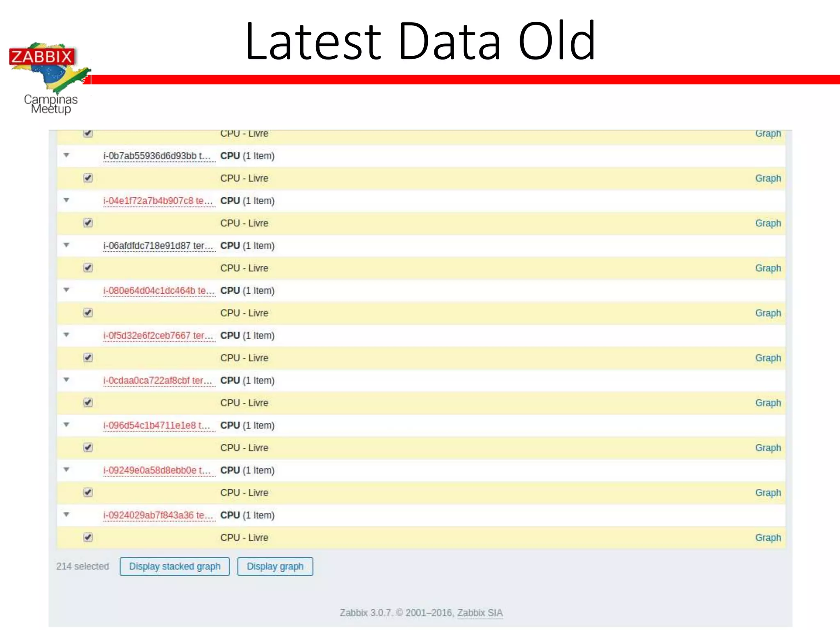Collapse the i-0924029ab7f843a36 host group
Image resolution: width=840 pixels, height=630 pixels.
[x=66, y=514]
